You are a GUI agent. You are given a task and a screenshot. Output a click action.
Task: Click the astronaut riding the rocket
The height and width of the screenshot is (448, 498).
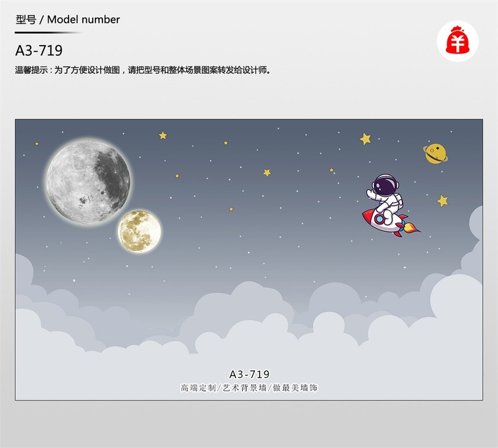tap(385, 198)
